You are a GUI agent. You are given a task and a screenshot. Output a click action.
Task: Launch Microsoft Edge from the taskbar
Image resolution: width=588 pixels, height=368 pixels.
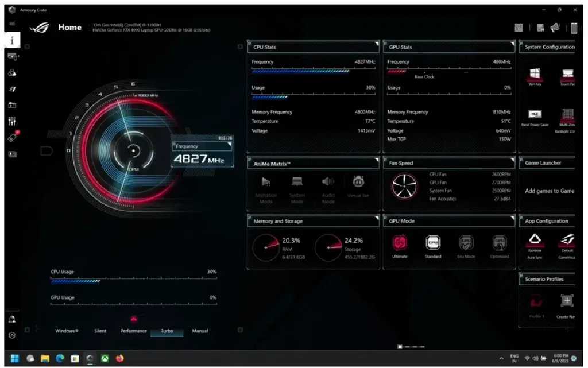pos(60,359)
